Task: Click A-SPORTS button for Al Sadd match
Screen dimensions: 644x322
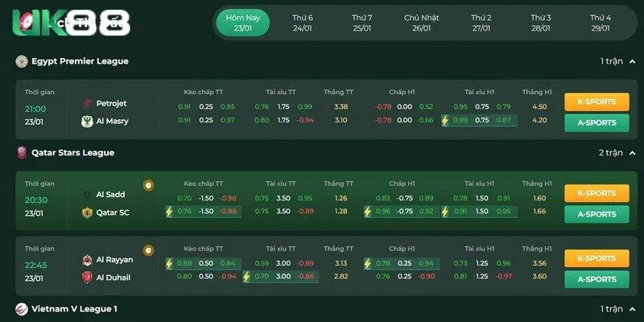Action: [x=597, y=214]
